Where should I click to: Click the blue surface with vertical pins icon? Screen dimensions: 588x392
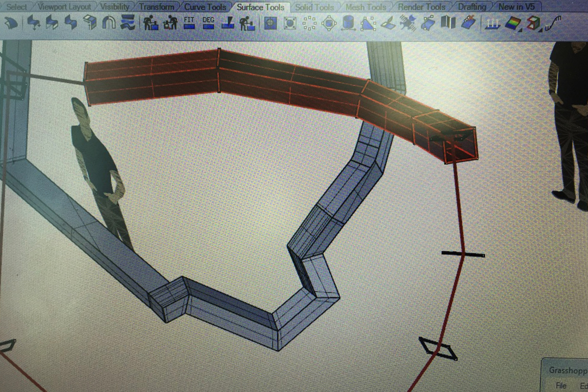[491, 23]
